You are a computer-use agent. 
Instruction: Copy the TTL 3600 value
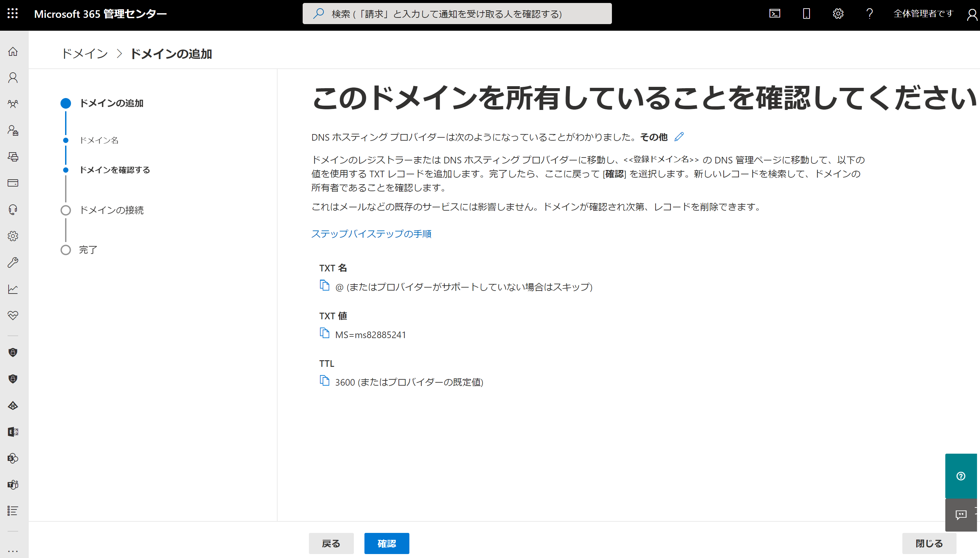point(324,381)
